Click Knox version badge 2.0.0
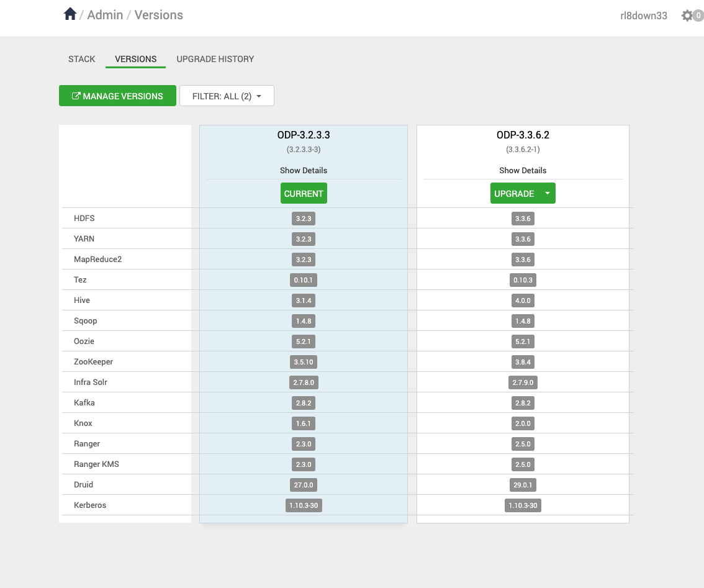The width and height of the screenshot is (704, 588). coord(523,423)
